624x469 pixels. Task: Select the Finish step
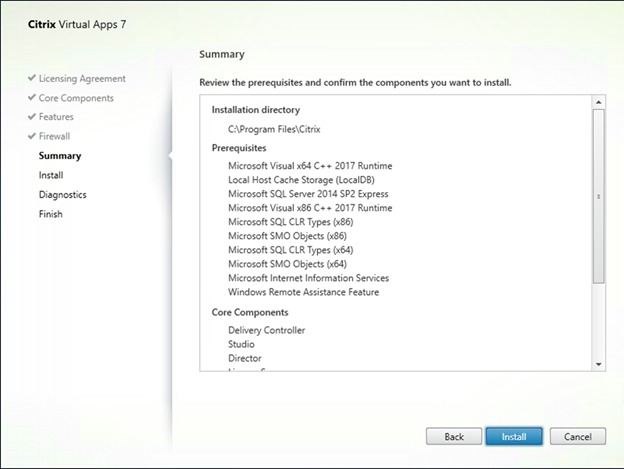click(51, 214)
